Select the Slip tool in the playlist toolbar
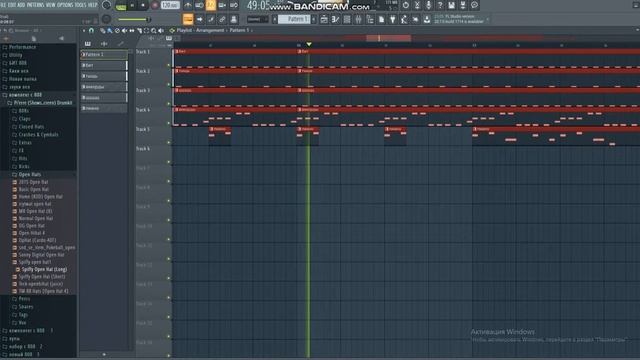This screenshot has height=360, width=640. [132, 31]
